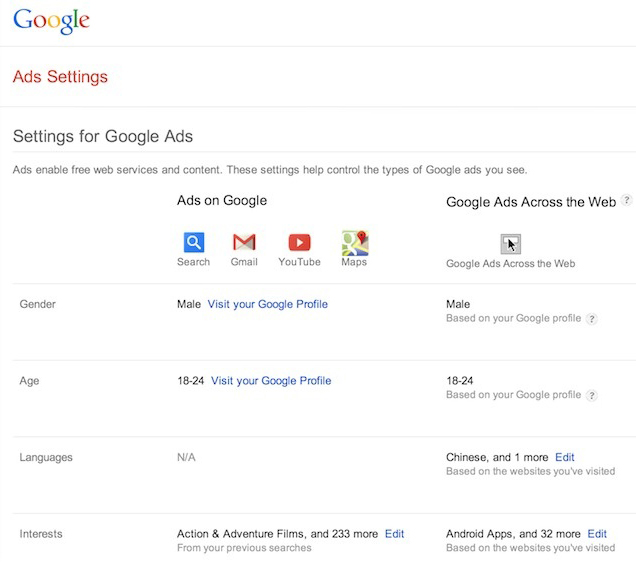Click the Search label under icon
The width and height of the screenshot is (636, 570).
(x=193, y=262)
